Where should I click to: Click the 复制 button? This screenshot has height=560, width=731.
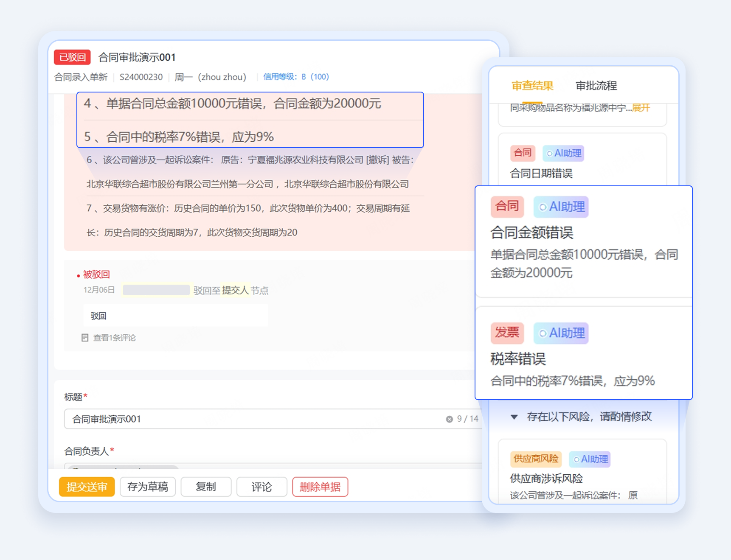[206, 487]
